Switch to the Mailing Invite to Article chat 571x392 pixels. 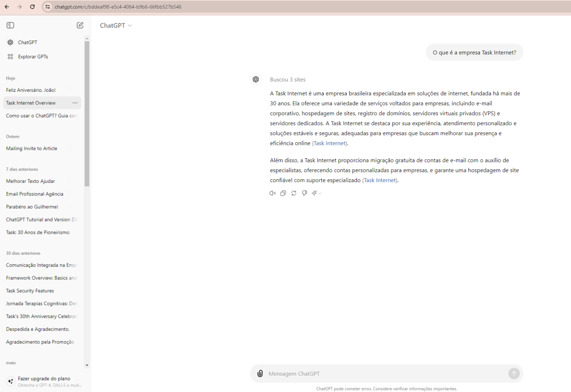click(x=32, y=148)
